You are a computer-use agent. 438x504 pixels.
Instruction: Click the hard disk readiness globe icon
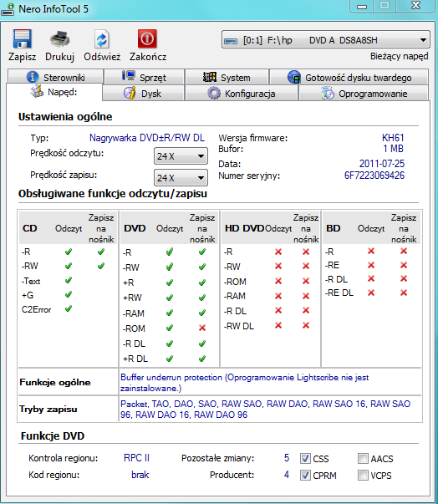294,77
